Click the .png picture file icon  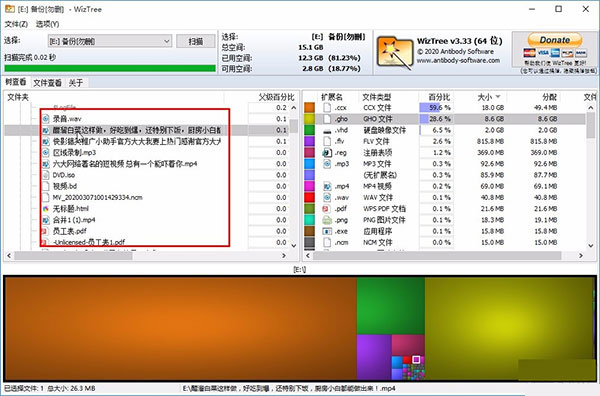(327, 220)
